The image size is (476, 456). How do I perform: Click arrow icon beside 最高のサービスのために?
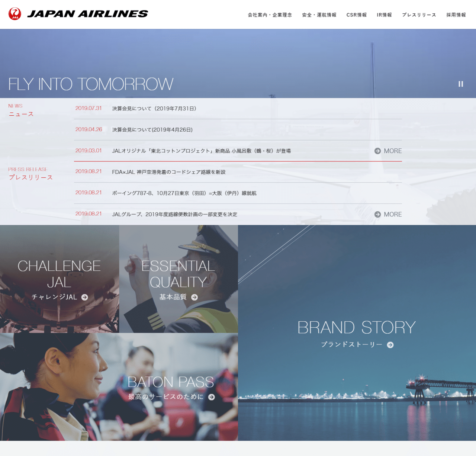212,397
